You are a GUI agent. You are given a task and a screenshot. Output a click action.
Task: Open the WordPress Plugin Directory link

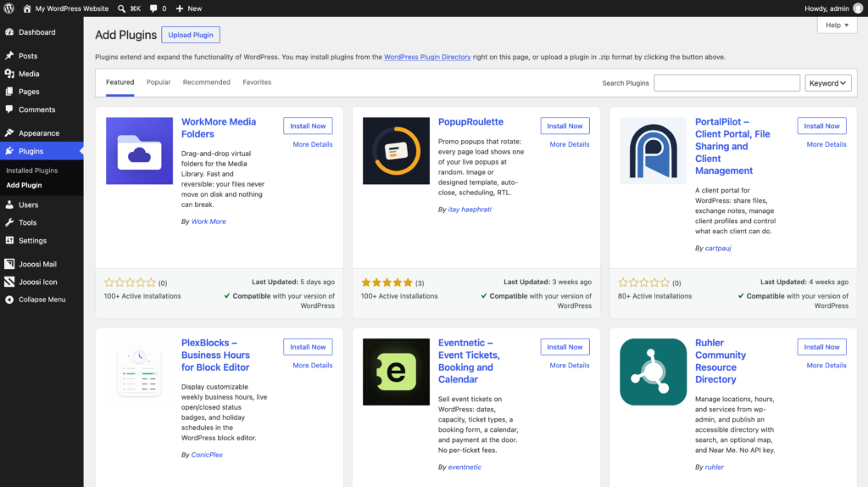(427, 57)
